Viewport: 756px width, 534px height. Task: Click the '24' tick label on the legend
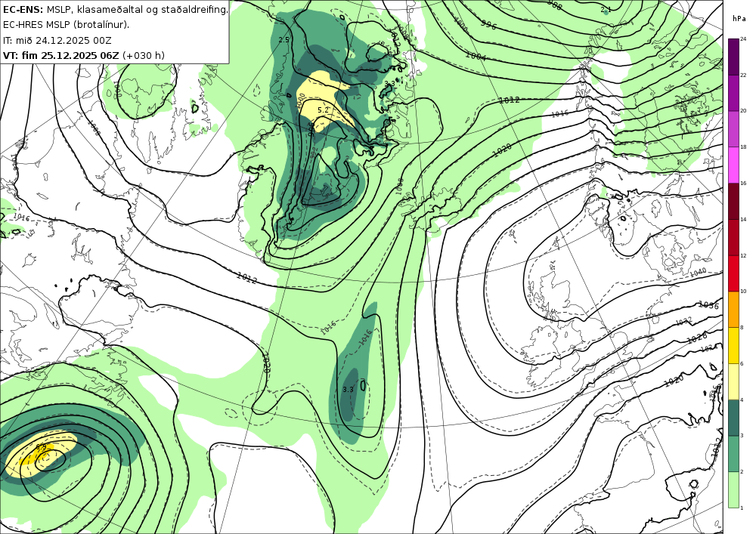pos(743,39)
